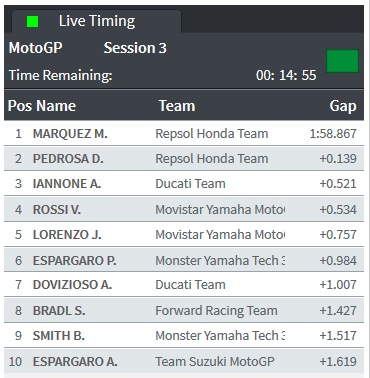Click BRADL S. rider name
The width and height of the screenshot is (370, 378).
tap(59, 311)
